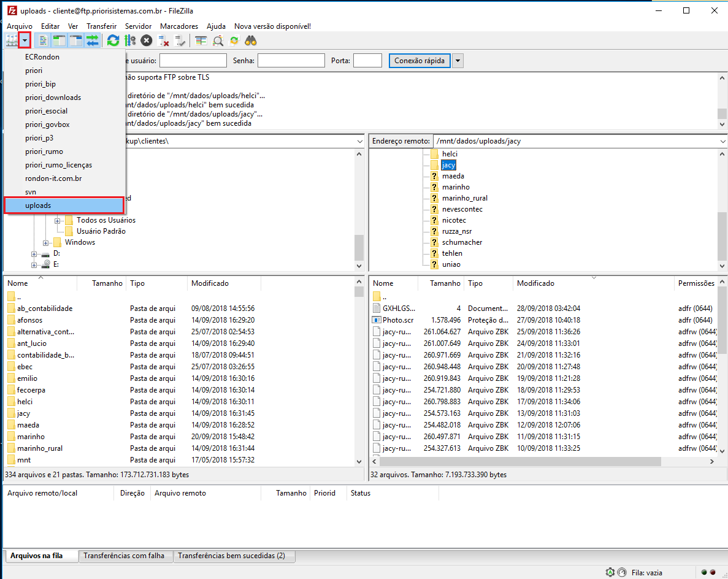Open the Servidor menu

139,26
